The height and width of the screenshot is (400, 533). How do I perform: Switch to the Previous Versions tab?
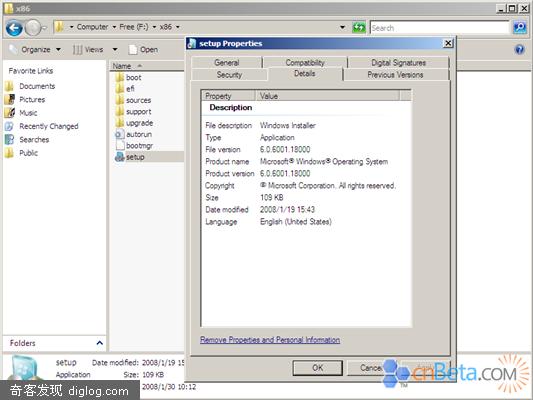pos(395,75)
